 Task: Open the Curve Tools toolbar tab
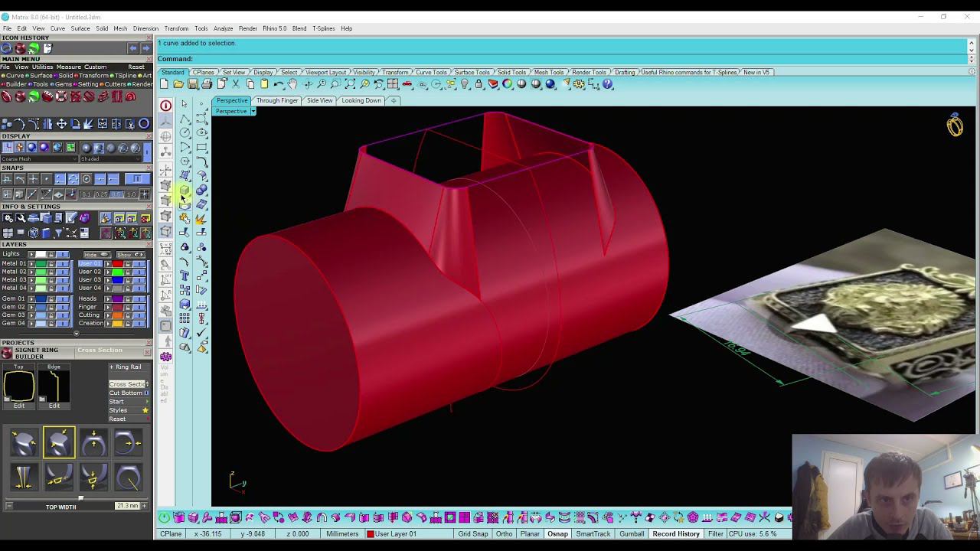click(431, 72)
